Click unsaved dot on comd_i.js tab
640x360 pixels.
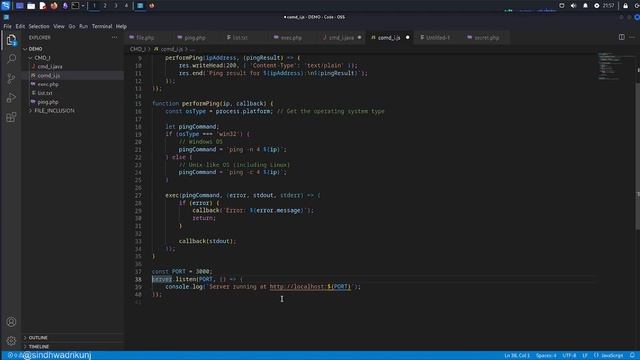pyautogui.click(x=407, y=38)
